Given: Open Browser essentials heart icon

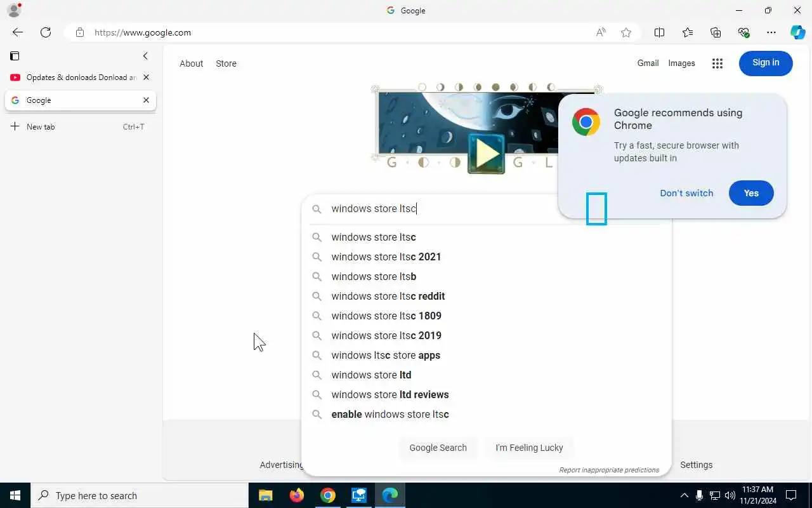Looking at the screenshot, I should [x=743, y=32].
